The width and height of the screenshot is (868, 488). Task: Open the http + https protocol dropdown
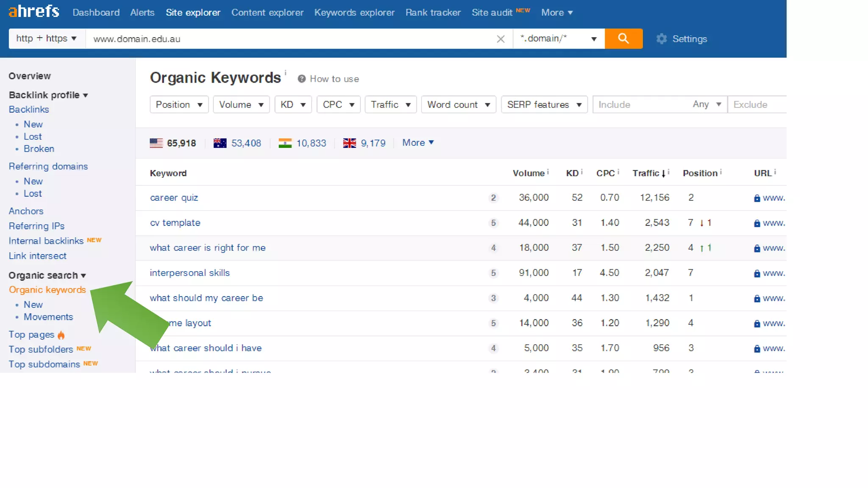47,39
